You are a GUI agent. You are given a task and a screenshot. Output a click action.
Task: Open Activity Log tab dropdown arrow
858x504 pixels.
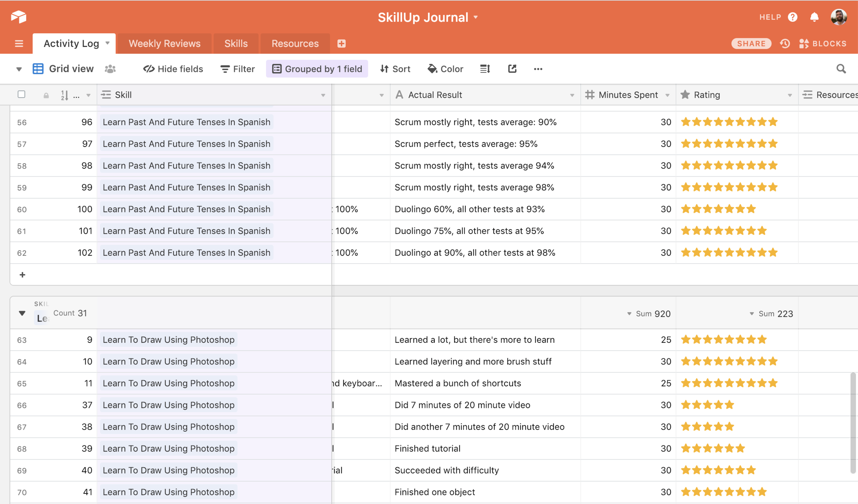[x=107, y=43]
